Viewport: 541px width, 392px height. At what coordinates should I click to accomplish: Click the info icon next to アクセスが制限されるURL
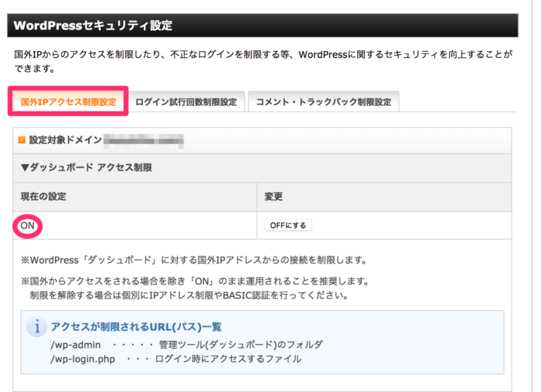[37, 326]
